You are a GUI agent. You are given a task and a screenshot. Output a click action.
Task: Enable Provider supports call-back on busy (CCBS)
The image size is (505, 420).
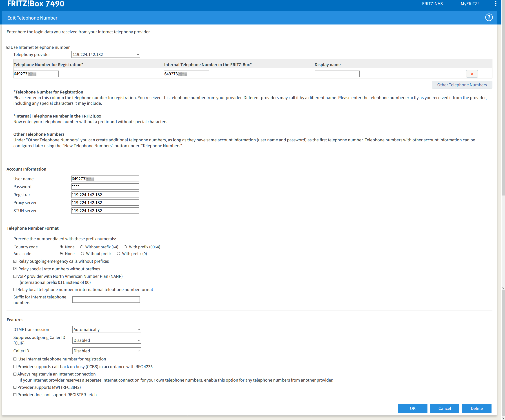click(15, 367)
